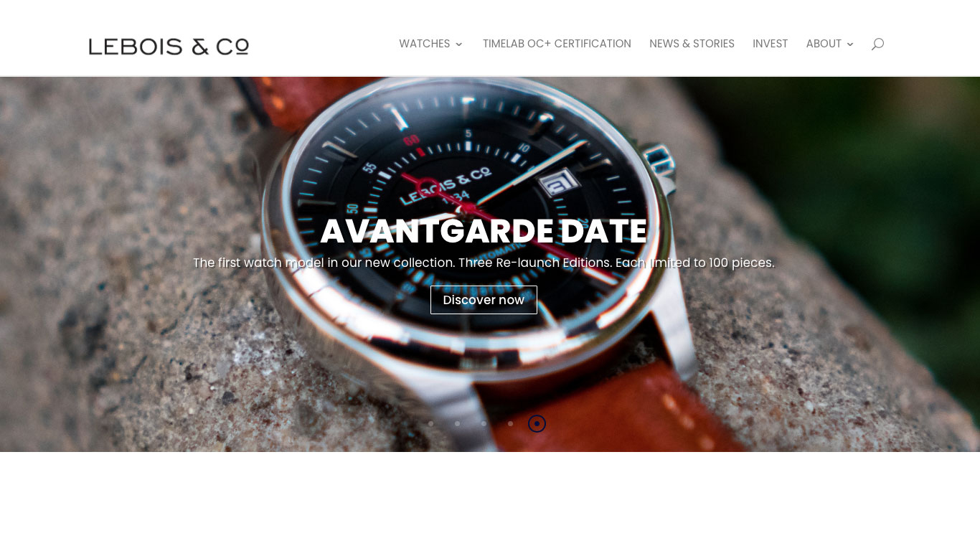
Task: Go to the first slide dot
Action: 430,423
